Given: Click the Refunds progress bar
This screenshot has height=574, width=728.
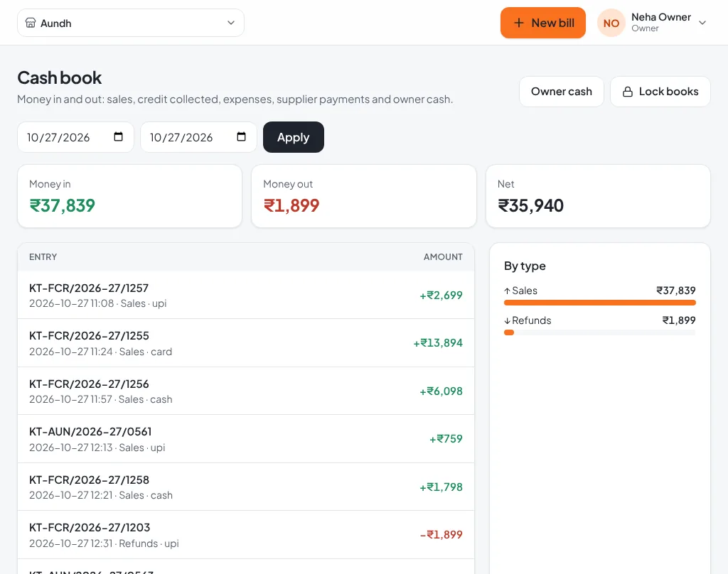Looking at the screenshot, I should [x=600, y=332].
